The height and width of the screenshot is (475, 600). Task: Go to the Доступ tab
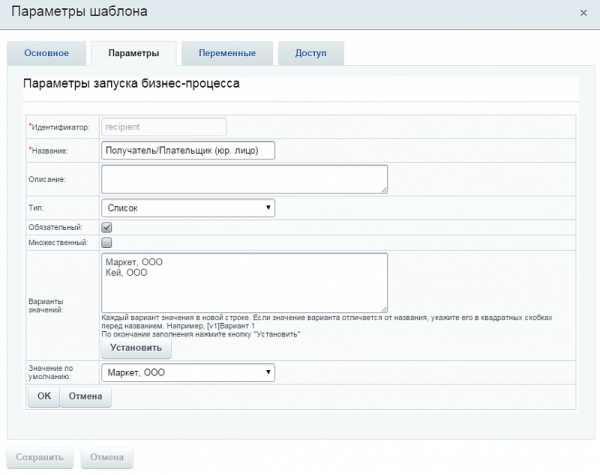tap(311, 53)
